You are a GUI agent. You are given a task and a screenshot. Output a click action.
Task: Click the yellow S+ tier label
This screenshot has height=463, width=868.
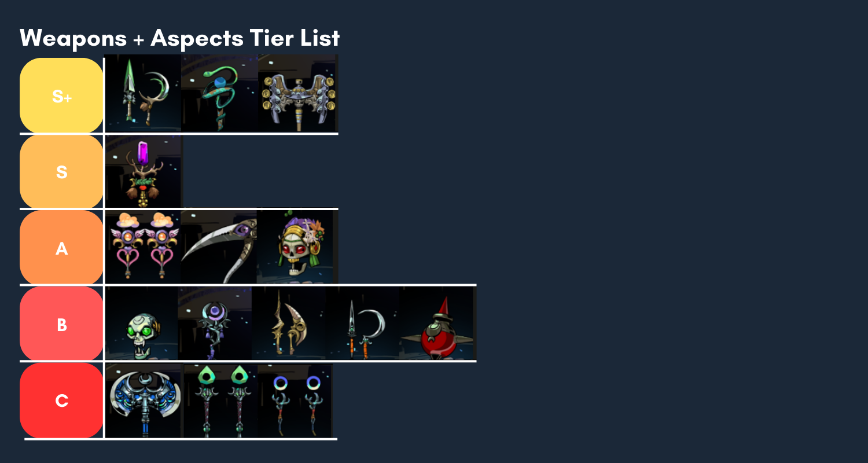[x=61, y=95]
